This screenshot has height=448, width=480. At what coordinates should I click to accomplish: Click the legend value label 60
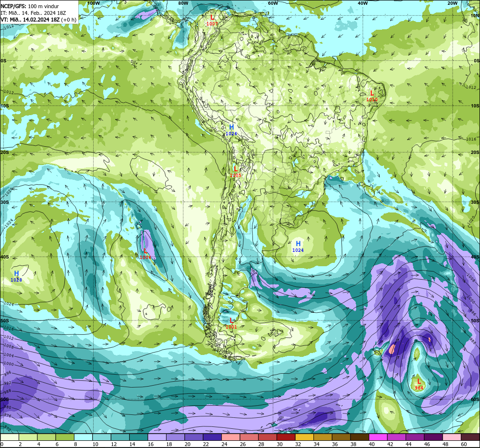point(464,444)
